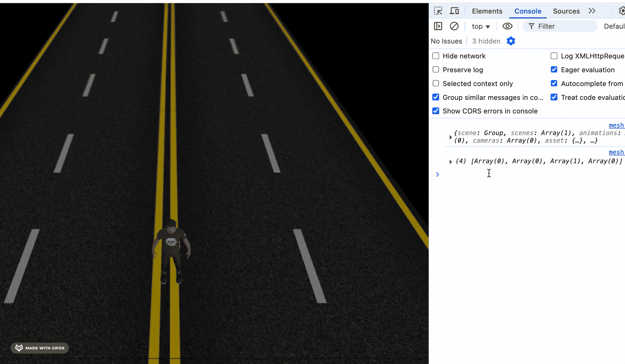Open the mesh source link above the scene object

[617, 125]
